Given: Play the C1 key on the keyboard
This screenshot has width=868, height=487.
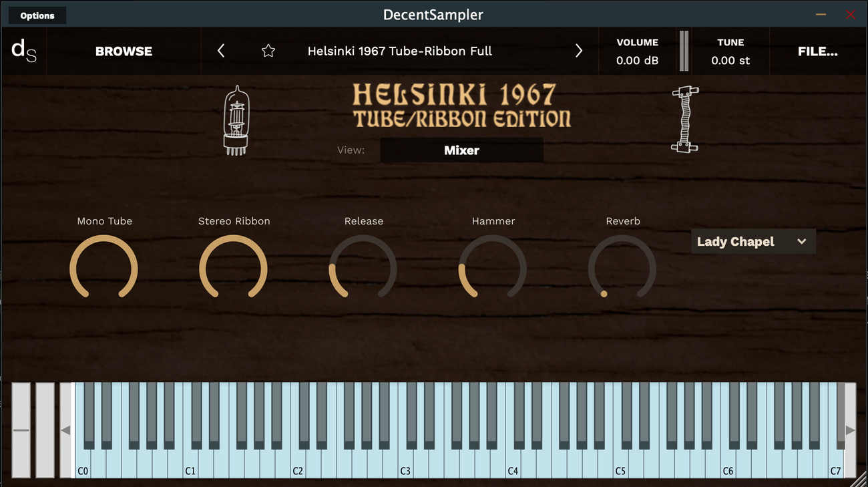Looking at the screenshot, I should [190, 463].
